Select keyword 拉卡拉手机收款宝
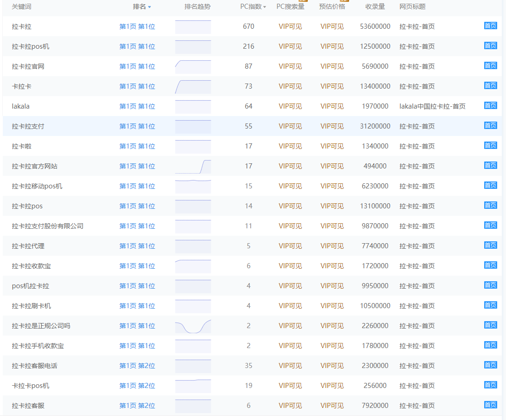 click(38, 346)
